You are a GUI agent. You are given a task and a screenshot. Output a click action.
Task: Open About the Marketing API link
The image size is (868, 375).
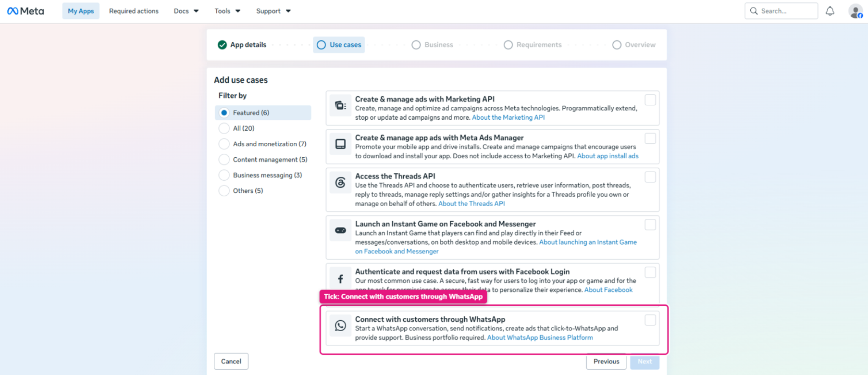(508, 117)
